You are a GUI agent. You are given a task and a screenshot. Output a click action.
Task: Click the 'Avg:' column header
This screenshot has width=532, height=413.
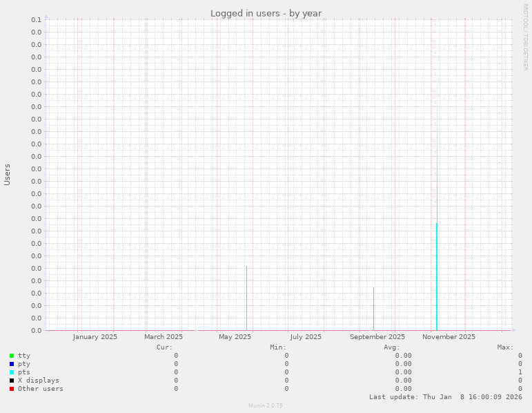391,347
